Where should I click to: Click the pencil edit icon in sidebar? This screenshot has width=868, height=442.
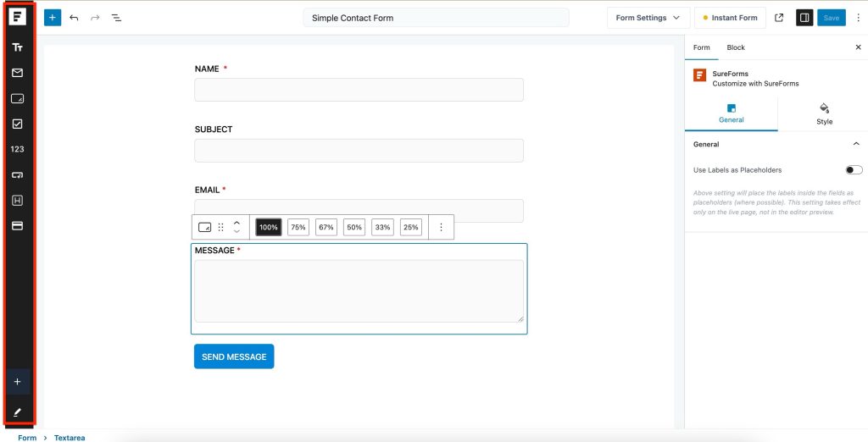17,412
